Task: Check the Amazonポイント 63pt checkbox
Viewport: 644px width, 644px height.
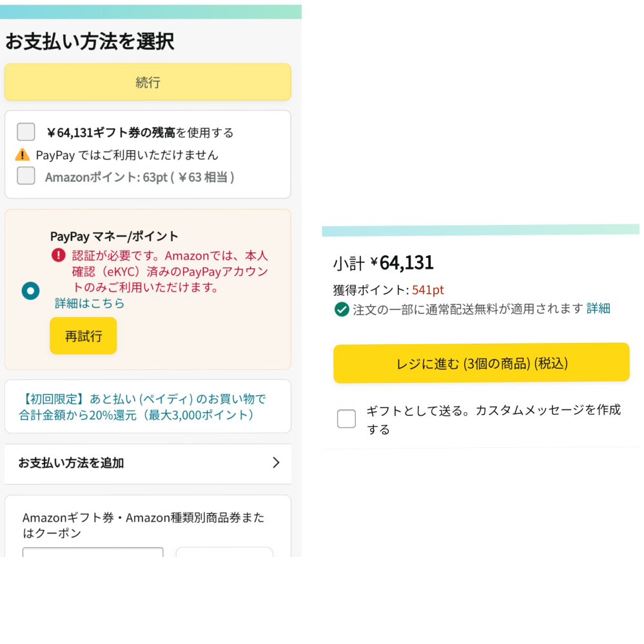Action: [x=25, y=175]
